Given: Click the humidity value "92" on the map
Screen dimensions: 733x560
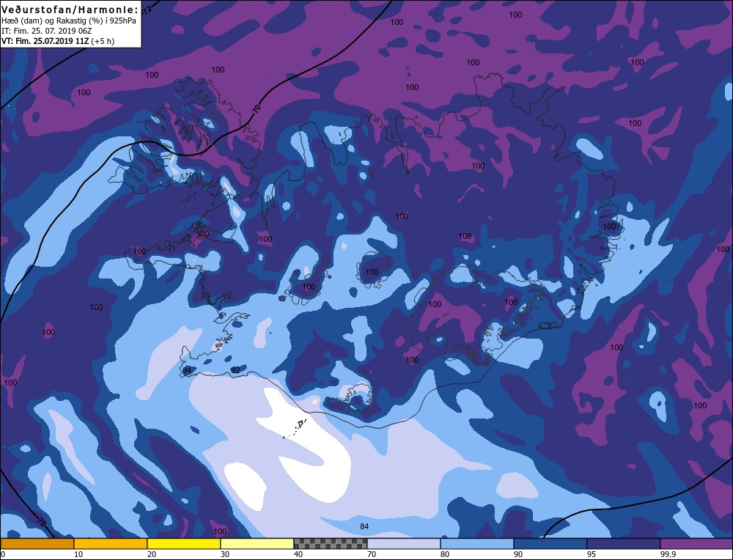Looking at the screenshot, I should [x=235, y=370].
